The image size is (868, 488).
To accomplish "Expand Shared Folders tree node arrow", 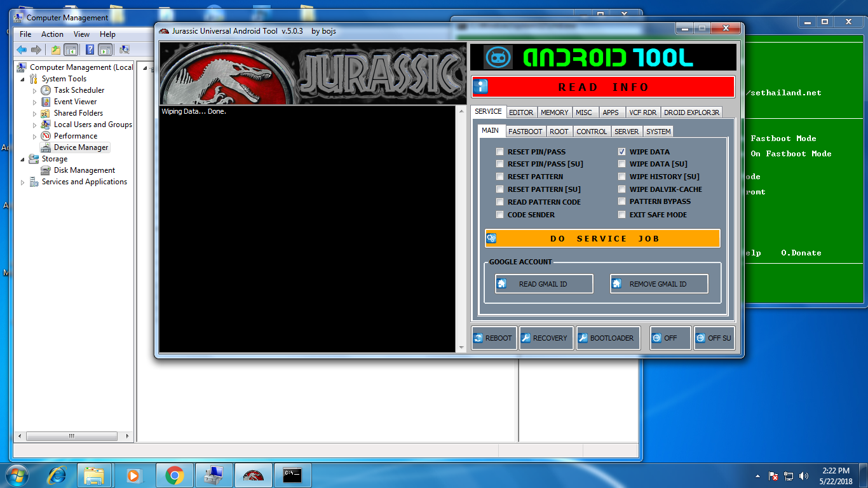I will (35, 113).
